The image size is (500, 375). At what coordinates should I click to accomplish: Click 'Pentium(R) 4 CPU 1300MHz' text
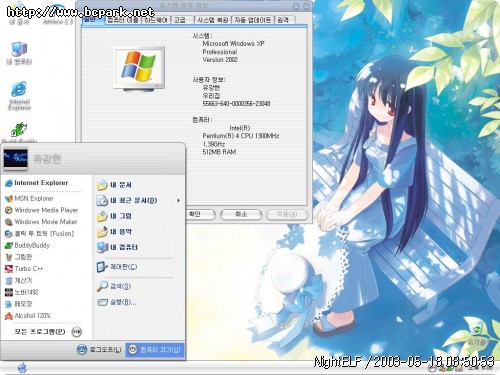click(241, 136)
